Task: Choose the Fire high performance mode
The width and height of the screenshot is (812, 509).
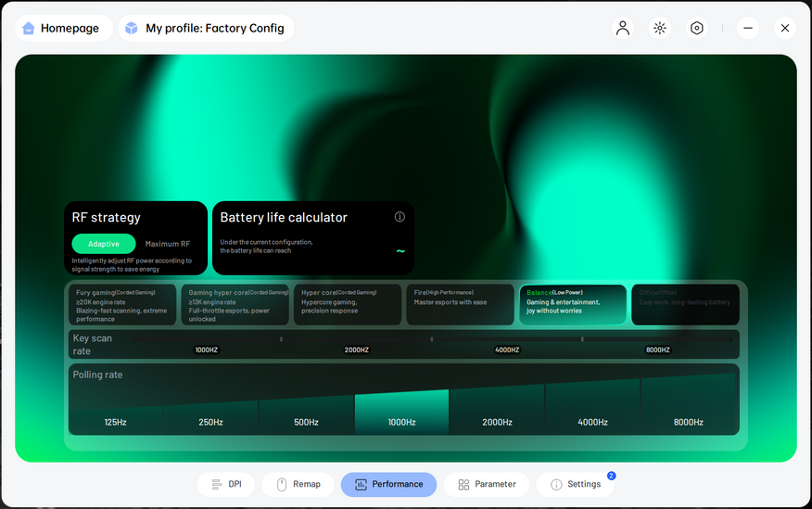Action: coord(461,305)
